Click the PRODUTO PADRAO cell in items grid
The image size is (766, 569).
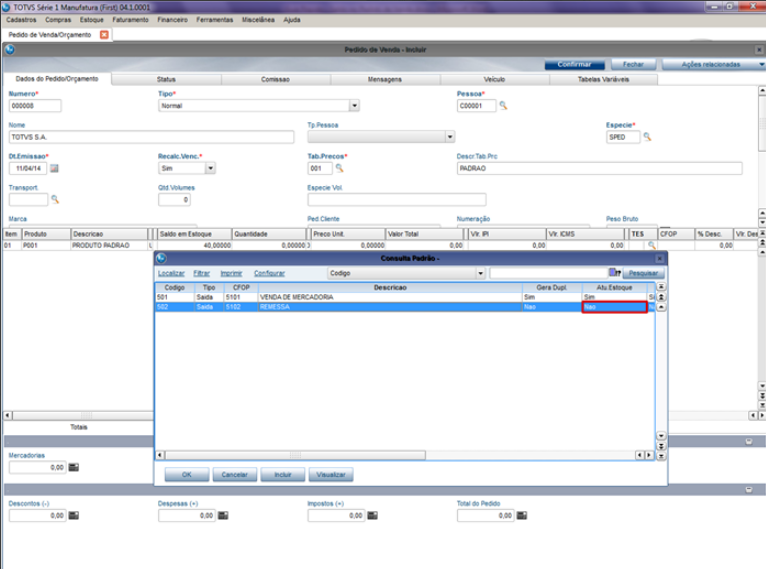(108, 245)
